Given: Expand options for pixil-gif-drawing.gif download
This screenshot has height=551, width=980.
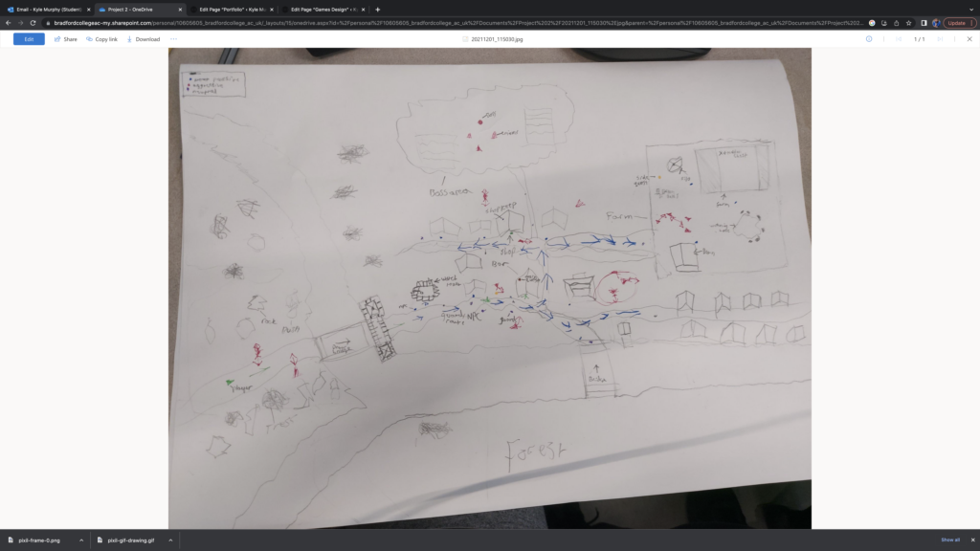Looking at the screenshot, I should tap(170, 540).
